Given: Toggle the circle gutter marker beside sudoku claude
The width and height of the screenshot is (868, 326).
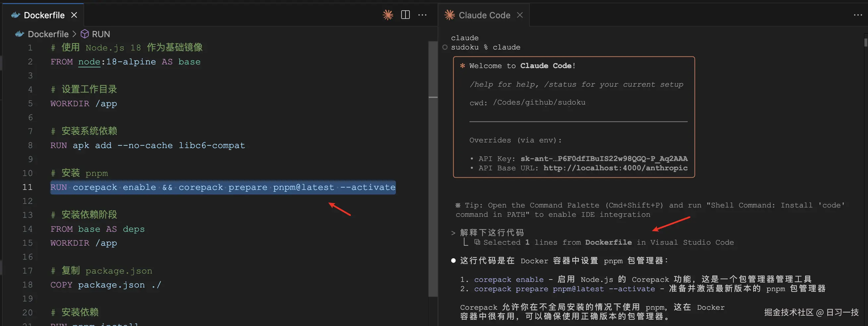Looking at the screenshot, I should (445, 47).
